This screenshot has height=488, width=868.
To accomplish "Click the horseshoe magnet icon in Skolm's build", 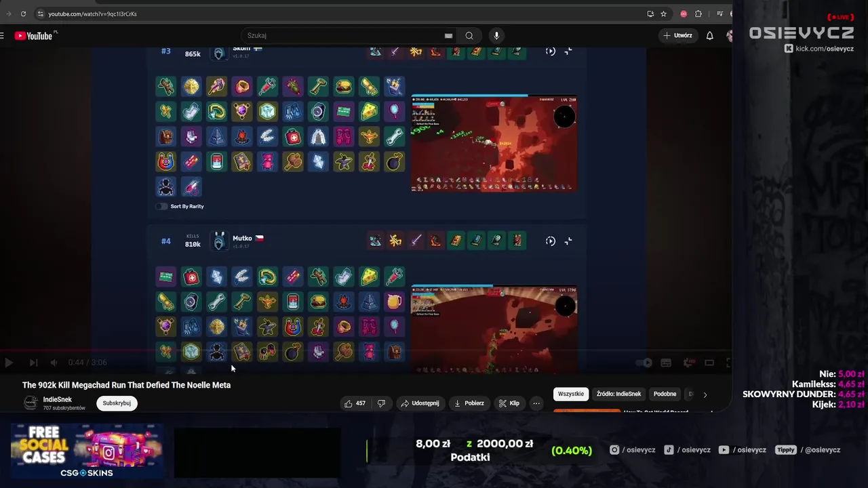I will (x=165, y=161).
